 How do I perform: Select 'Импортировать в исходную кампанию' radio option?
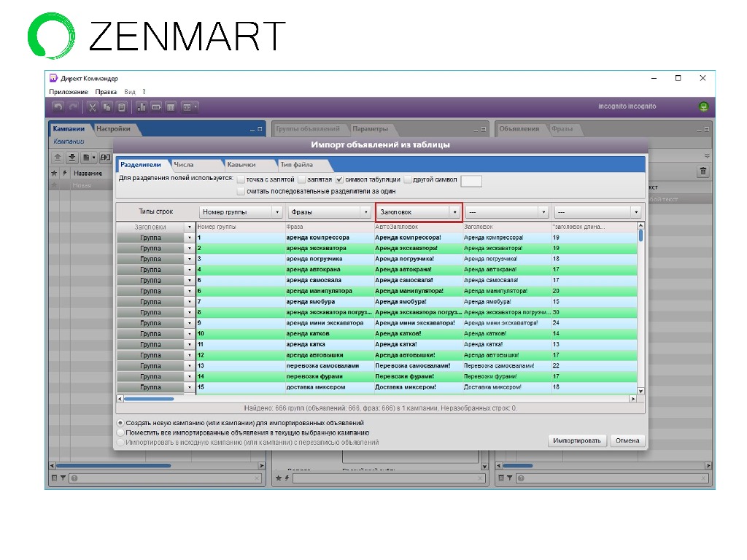click(x=120, y=443)
